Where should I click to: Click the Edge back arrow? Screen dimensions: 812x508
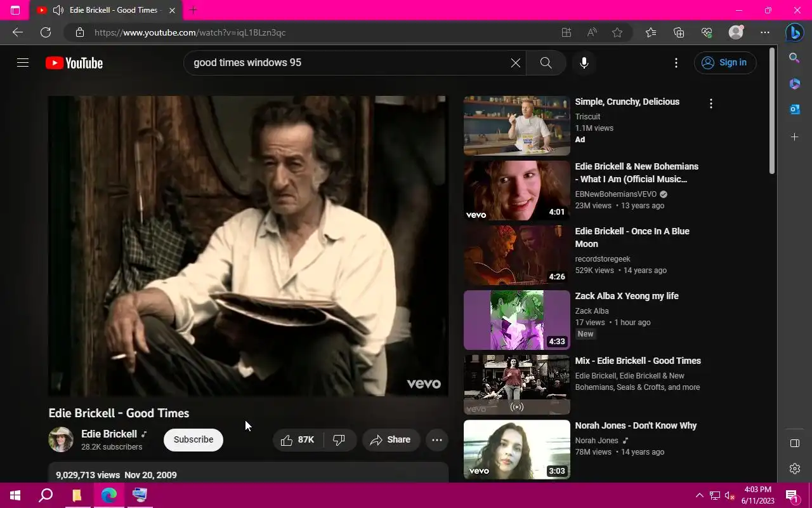(18, 32)
